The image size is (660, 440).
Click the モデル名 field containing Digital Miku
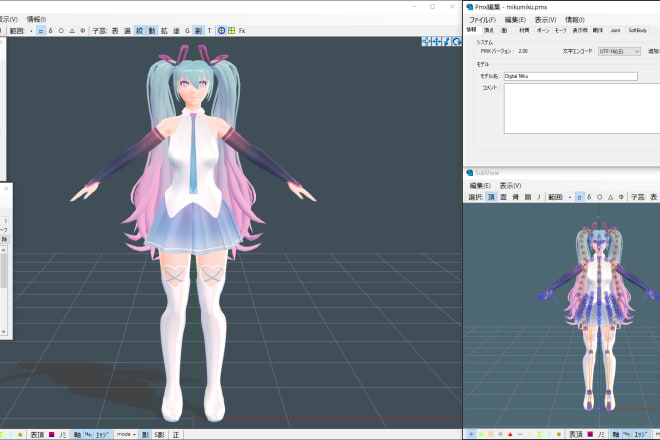(571, 76)
